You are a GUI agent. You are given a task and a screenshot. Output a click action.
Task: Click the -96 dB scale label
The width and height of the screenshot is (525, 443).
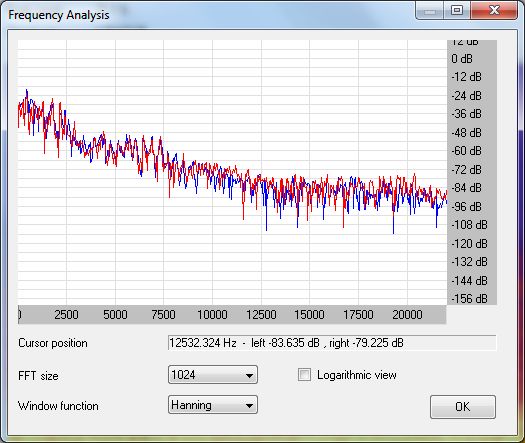[466, 207]
